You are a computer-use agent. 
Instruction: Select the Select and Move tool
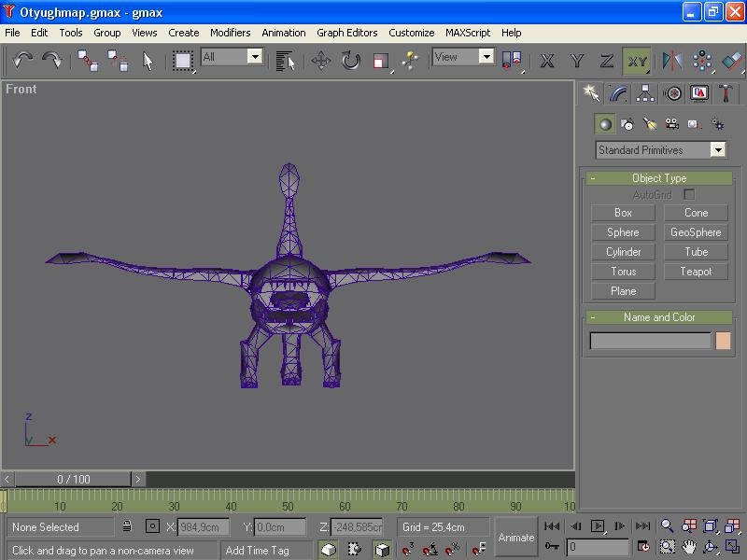pyautogui.click(x=321, y=61)
